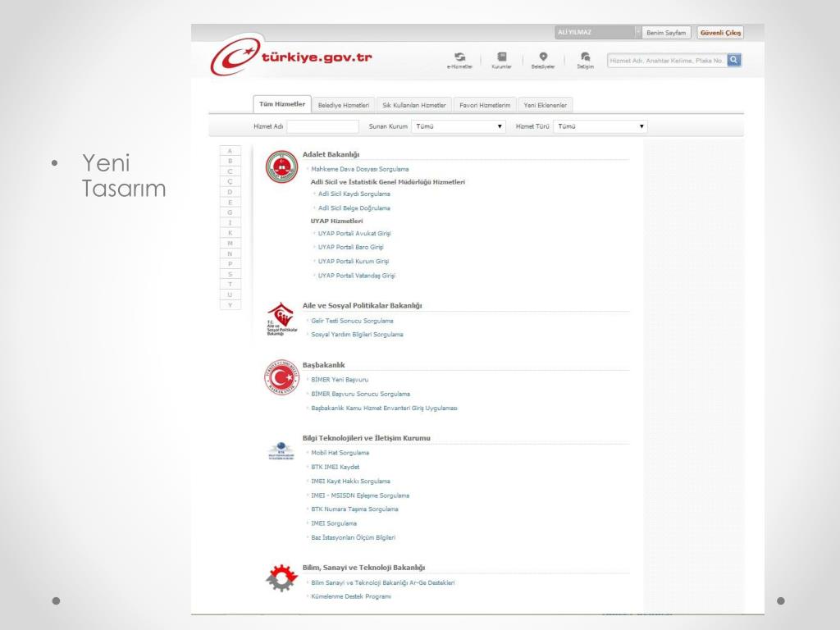
Task: Expand the Hizmet Türü dropdown
Action: (x=600, y=126)
